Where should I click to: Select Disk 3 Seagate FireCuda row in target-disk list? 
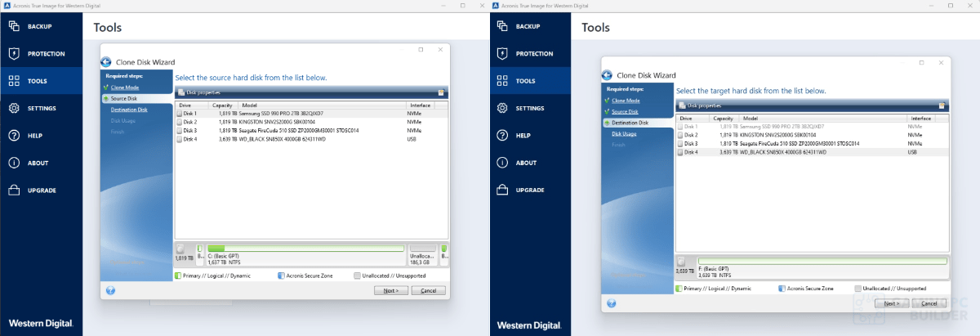click(x=813, y=143)
